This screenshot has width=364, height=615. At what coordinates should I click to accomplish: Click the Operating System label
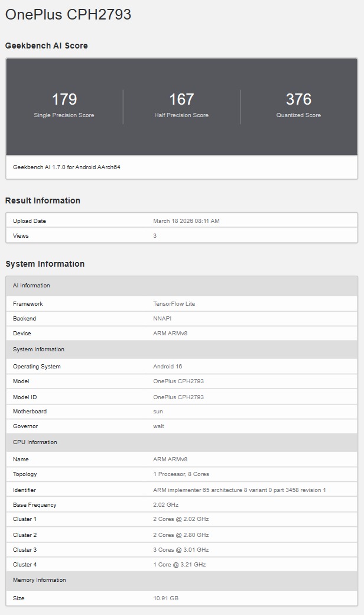pyautogui.click(x=37, y=366)
